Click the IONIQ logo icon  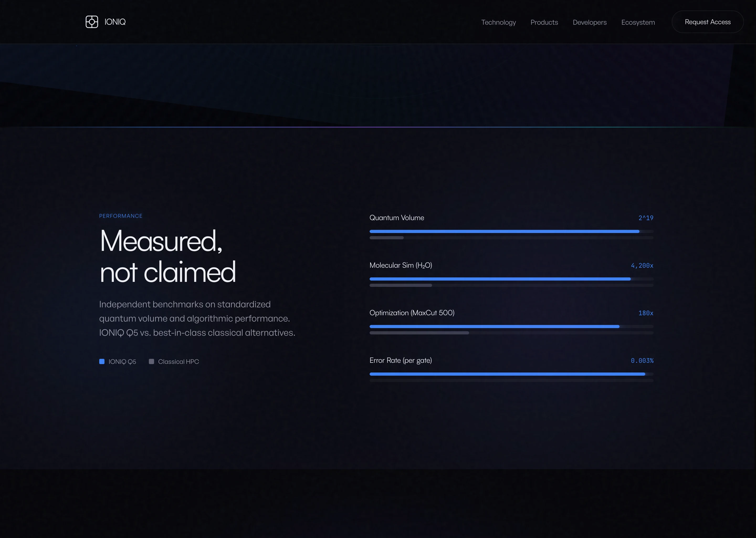tap(92, 22)
